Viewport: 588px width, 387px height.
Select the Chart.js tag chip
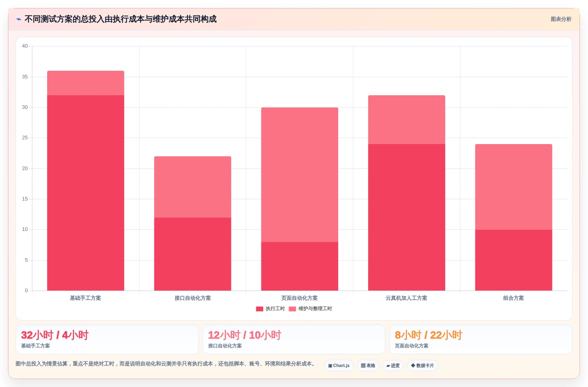click(x=339, y=365)
